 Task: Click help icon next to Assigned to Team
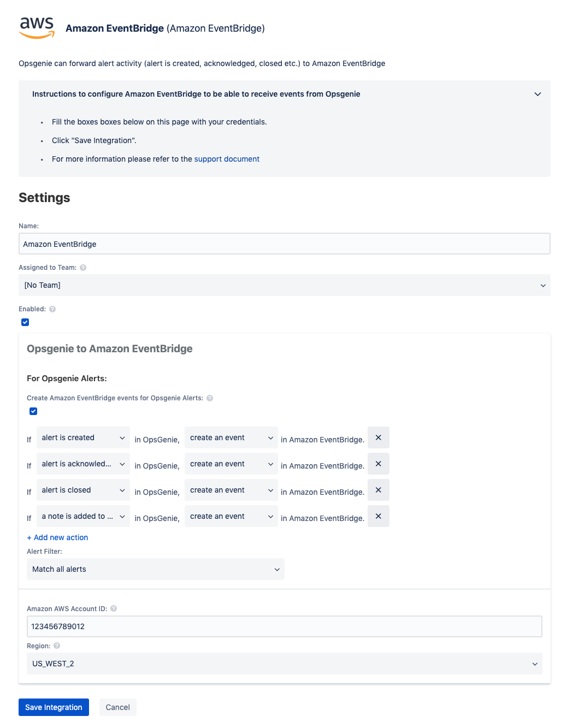[83, 268]
